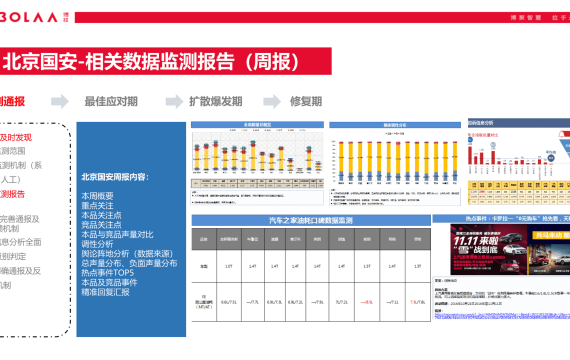The height and width of the screenshot is (360, 570).
Task: Open the 11.11 car advertisement image
Action: [510, 249]
